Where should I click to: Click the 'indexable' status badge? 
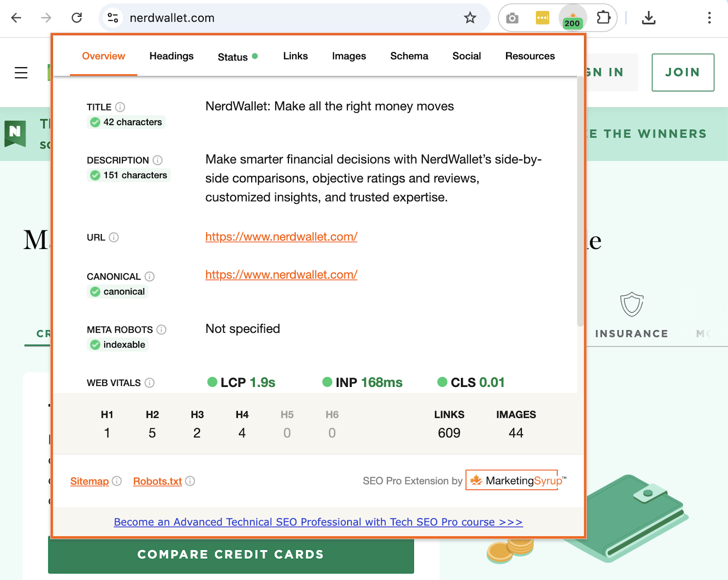pyautogui.click(x=118, y=345)
